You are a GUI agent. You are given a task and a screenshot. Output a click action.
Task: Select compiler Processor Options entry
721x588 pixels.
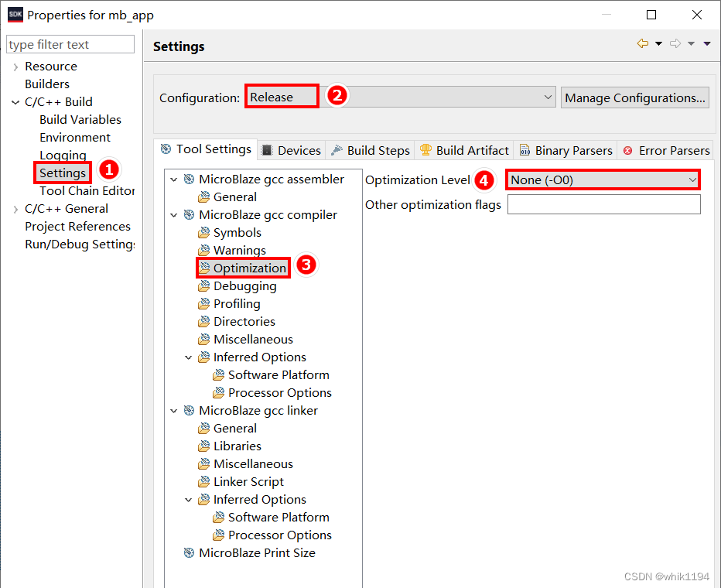[x=279, y=392]
